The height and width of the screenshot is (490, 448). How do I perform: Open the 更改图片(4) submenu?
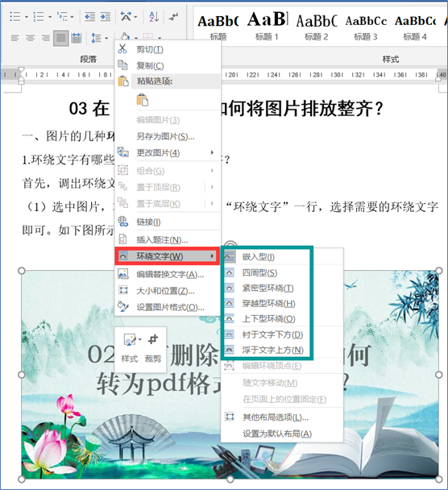(168, 153)
